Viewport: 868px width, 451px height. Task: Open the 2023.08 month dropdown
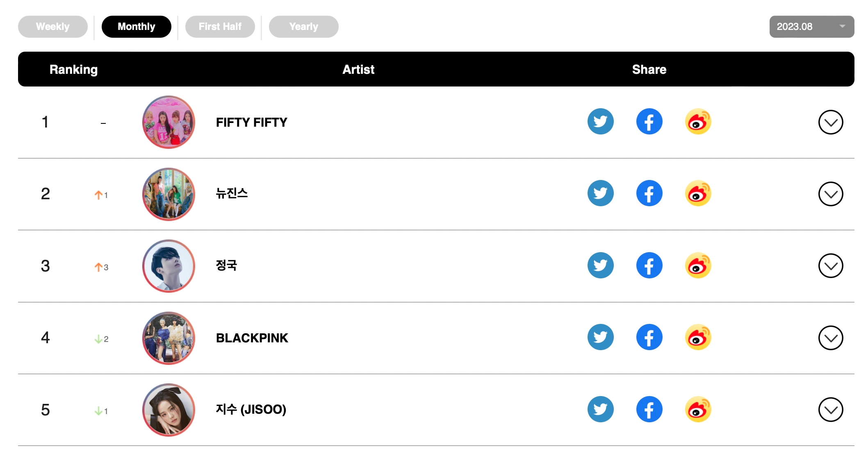click(811, 27)
